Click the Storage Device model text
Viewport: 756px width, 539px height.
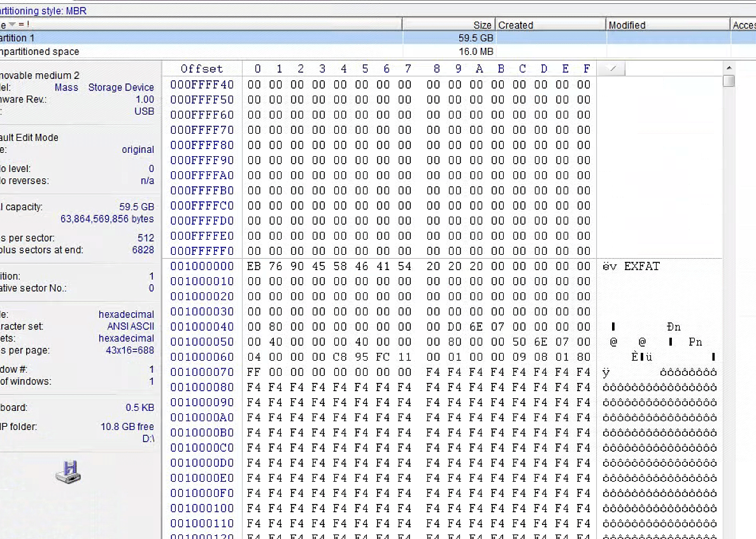(x=121, y=87)
